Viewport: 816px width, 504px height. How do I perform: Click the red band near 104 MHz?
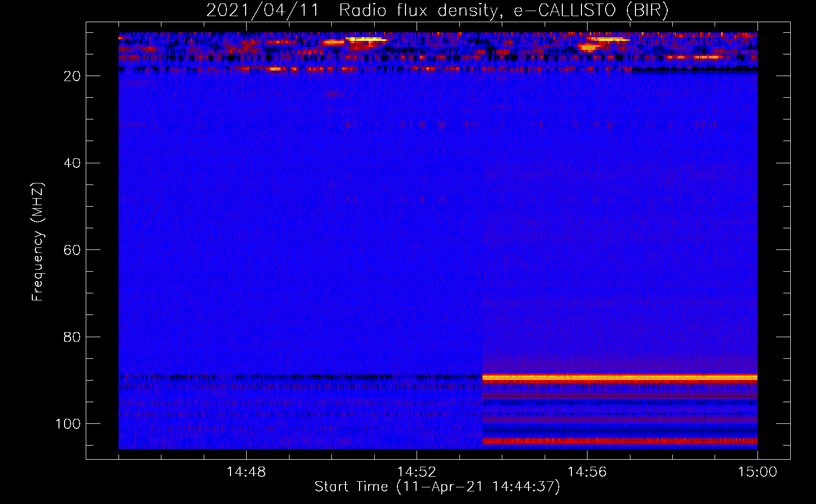click(620, 441)
